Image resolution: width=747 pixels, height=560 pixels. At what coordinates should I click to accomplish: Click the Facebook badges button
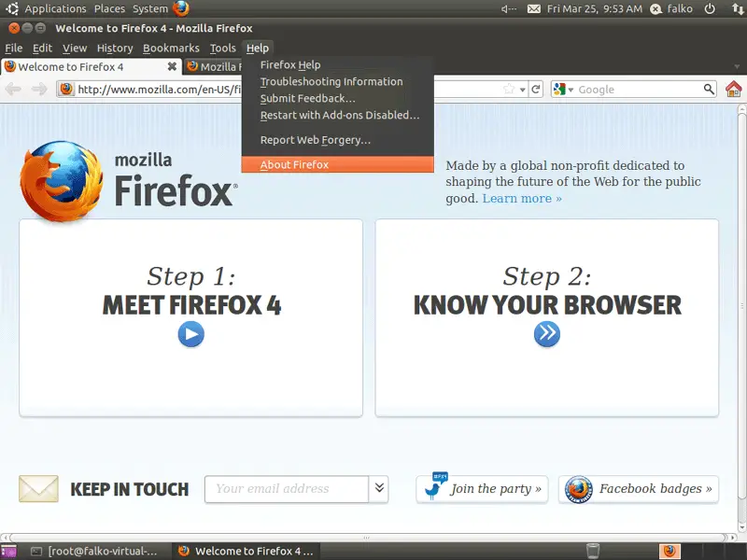(x=639, y=488)
